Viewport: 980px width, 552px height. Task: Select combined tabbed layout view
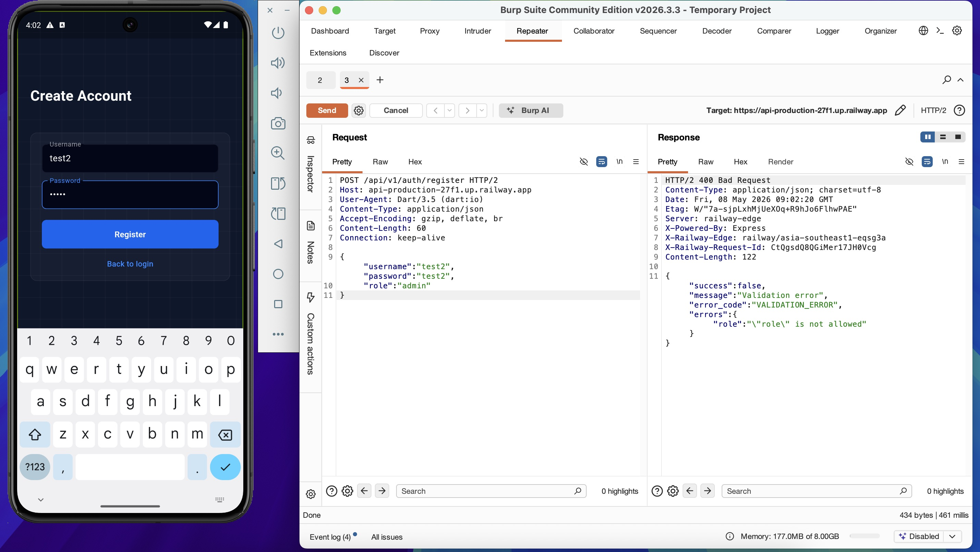tap(958, 137)
